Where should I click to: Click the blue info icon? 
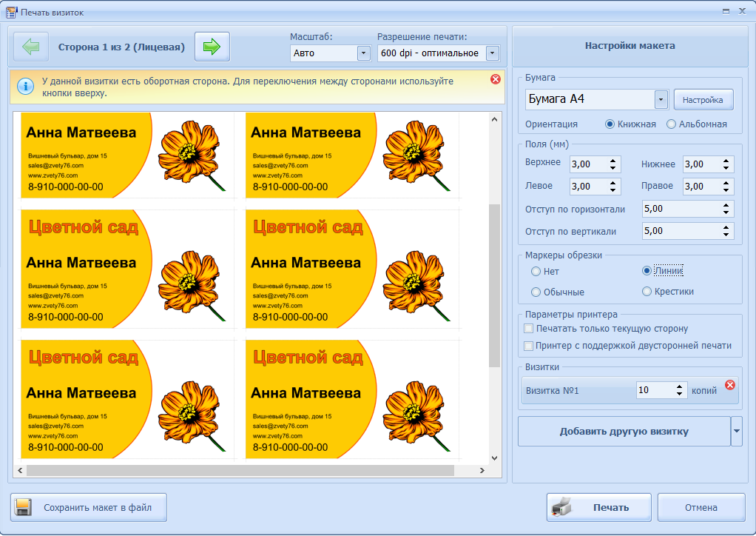pyautogui.click(x=26, y=87)
